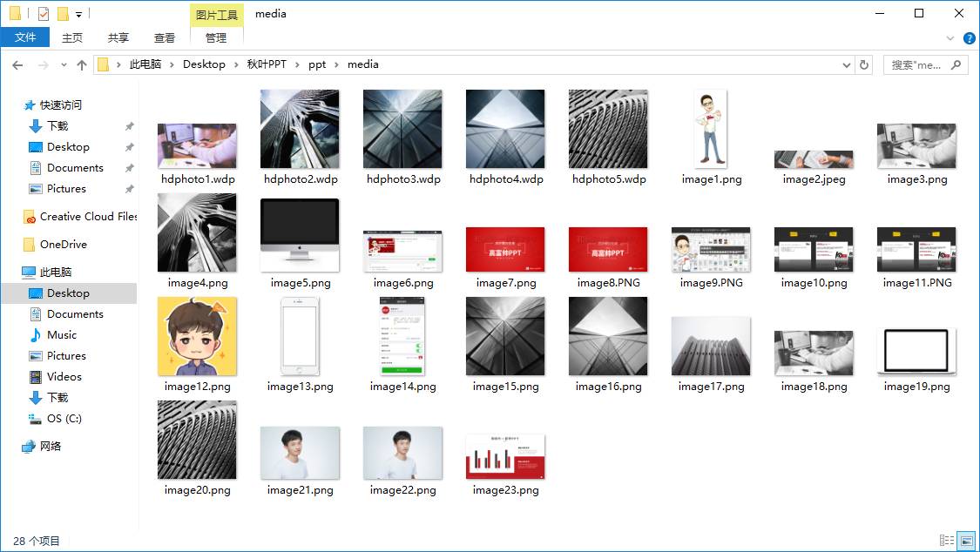Click the pin icon beside Documents
This screenshot has height=552, width=980.
(x=129, y=168)
